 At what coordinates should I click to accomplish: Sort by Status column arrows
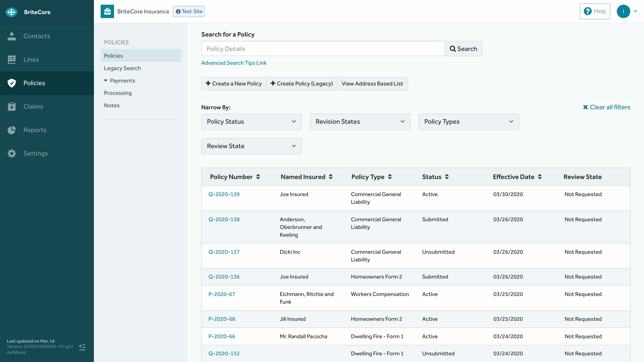(x=447, y=177)
